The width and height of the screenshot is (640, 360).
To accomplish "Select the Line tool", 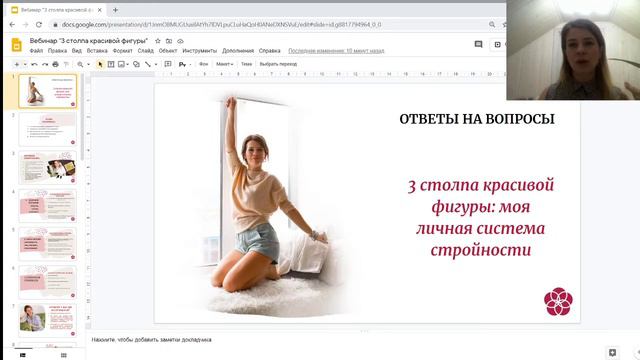I will point(148,64).
